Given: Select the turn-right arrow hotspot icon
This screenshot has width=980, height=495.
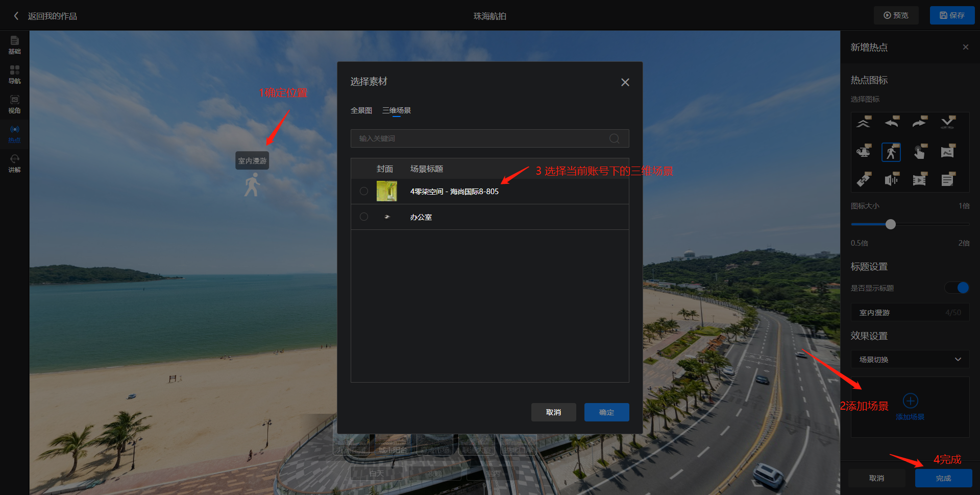Looking at the screenshot, I should [920, 123].
